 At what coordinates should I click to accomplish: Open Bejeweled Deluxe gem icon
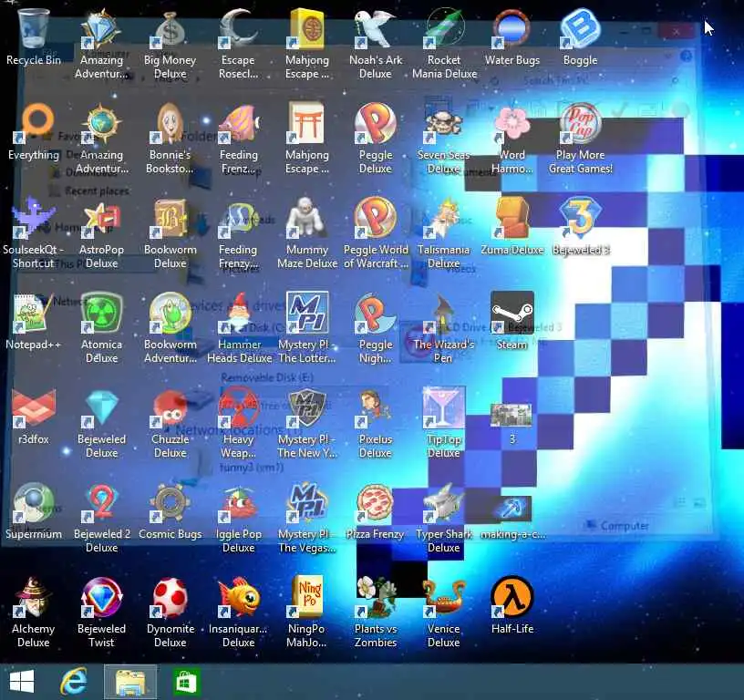click(101, 408)
